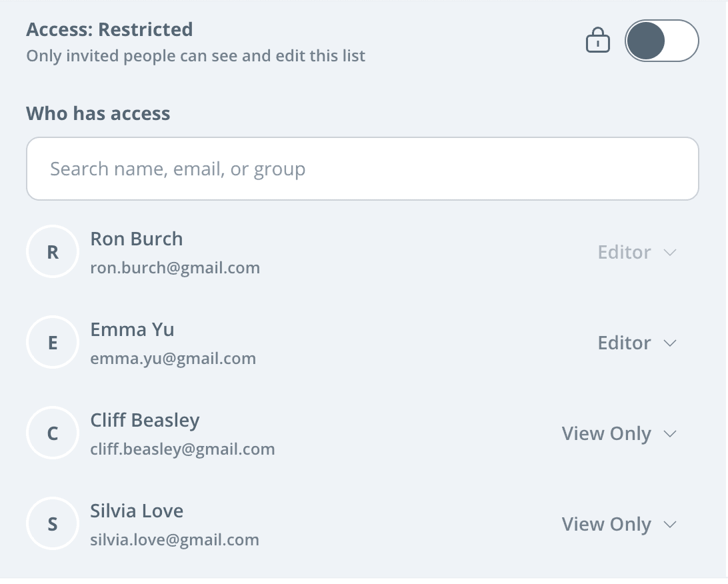Select Ron Burch's avatar initial circle
728x584 pixels.
[x=53, y=251]
